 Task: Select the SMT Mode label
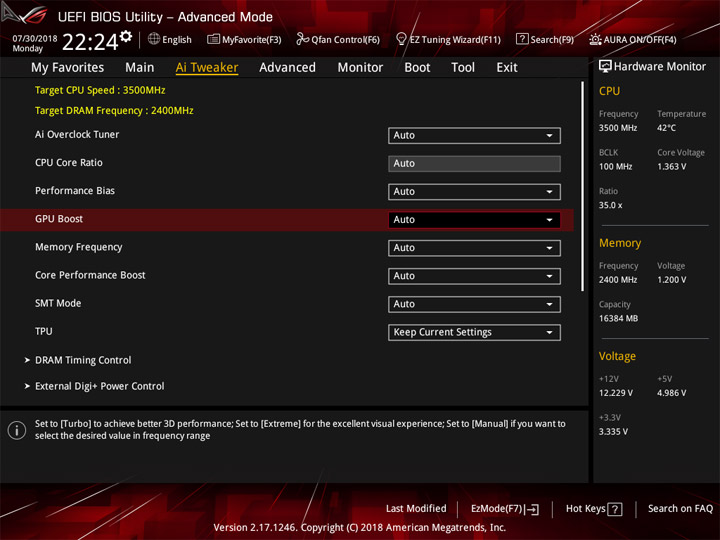[x=58, y=303]
